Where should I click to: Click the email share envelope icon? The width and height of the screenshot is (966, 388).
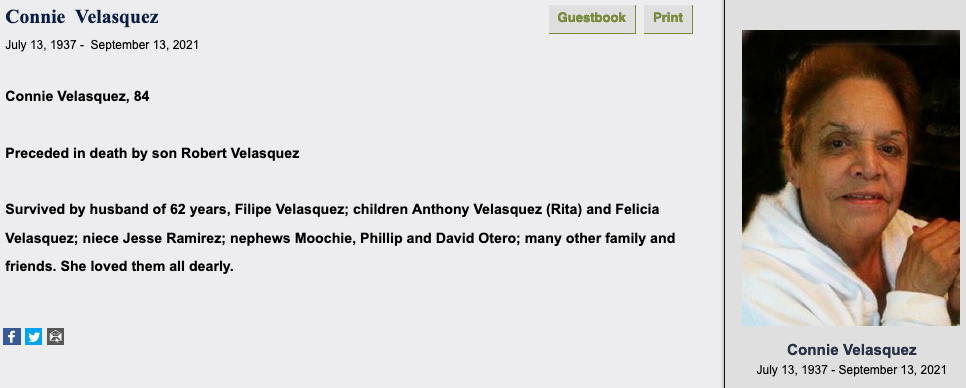[55, 336]
